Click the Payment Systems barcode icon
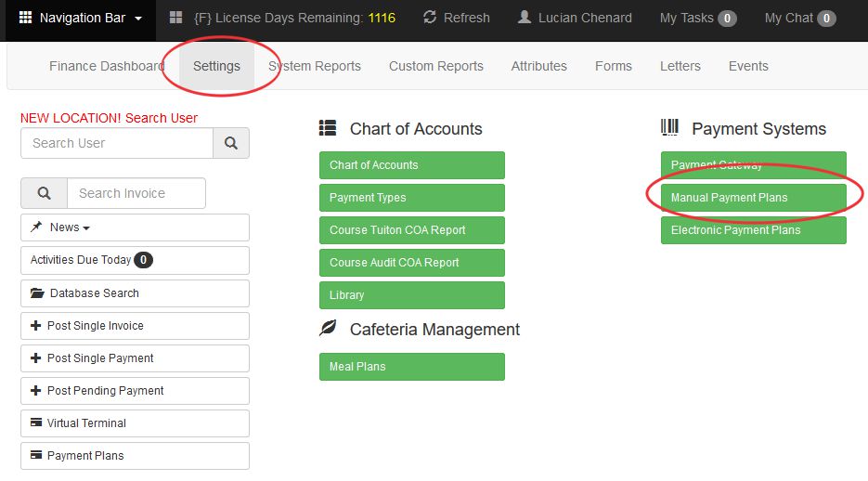 669,127
